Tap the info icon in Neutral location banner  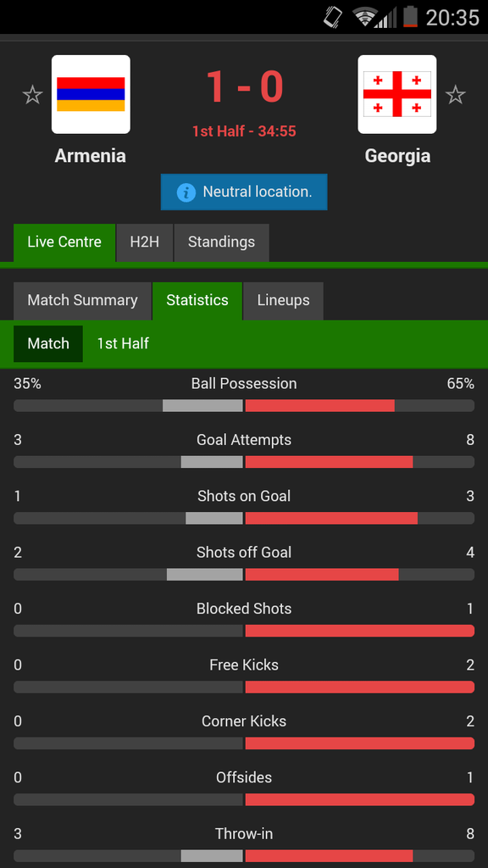pos(186,192)
